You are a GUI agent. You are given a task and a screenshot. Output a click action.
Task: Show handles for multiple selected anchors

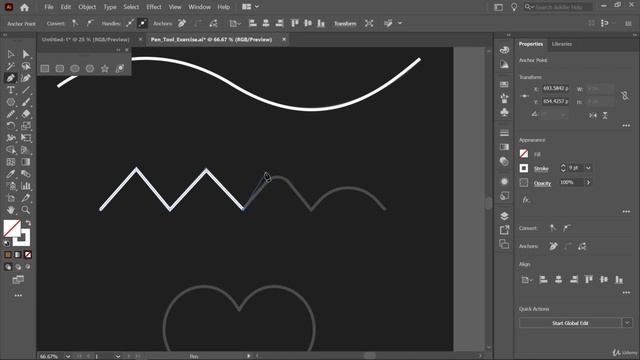[x=130, y=24]
